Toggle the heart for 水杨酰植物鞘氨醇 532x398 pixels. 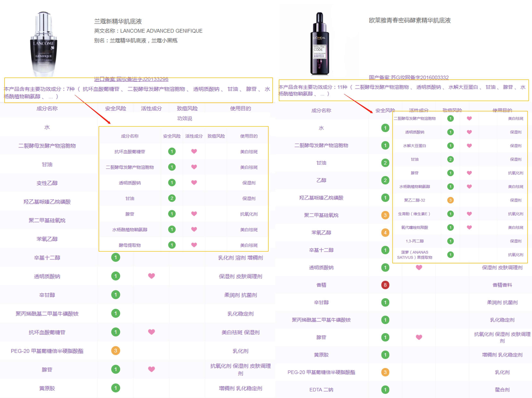194,229
